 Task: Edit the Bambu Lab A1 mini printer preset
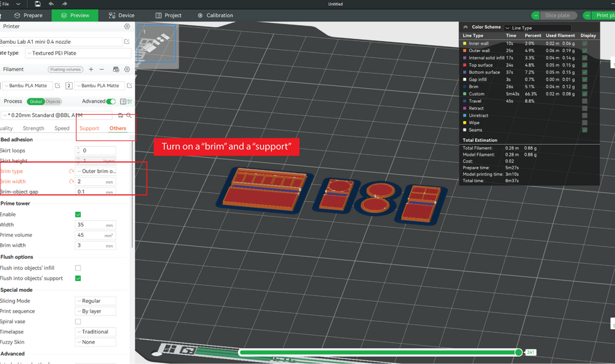click(x=127, y=41)
